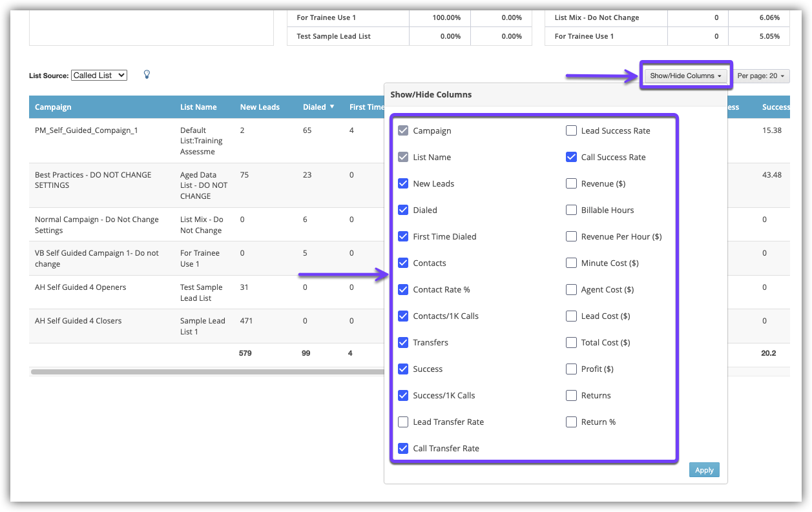
Task: Uncheck the Dialed column checkbox
Action: pos(403,210)
